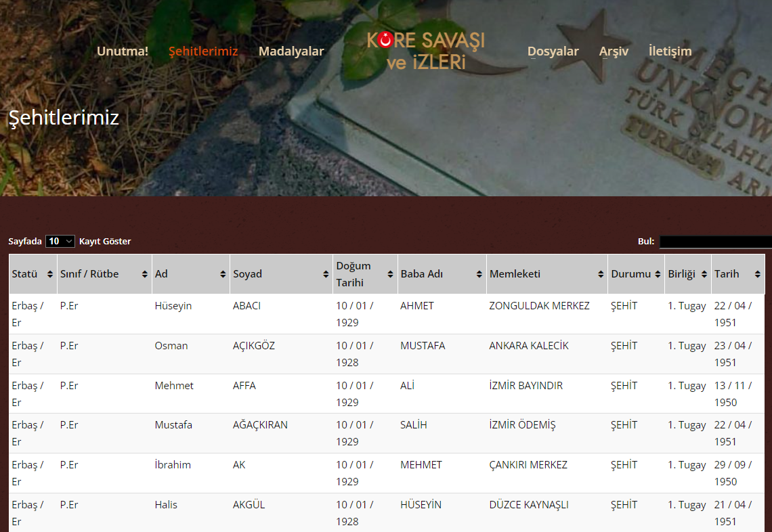Navigate to Dosyalar in top menu
The image size is (772, 532).
click(x=553, y=51)
